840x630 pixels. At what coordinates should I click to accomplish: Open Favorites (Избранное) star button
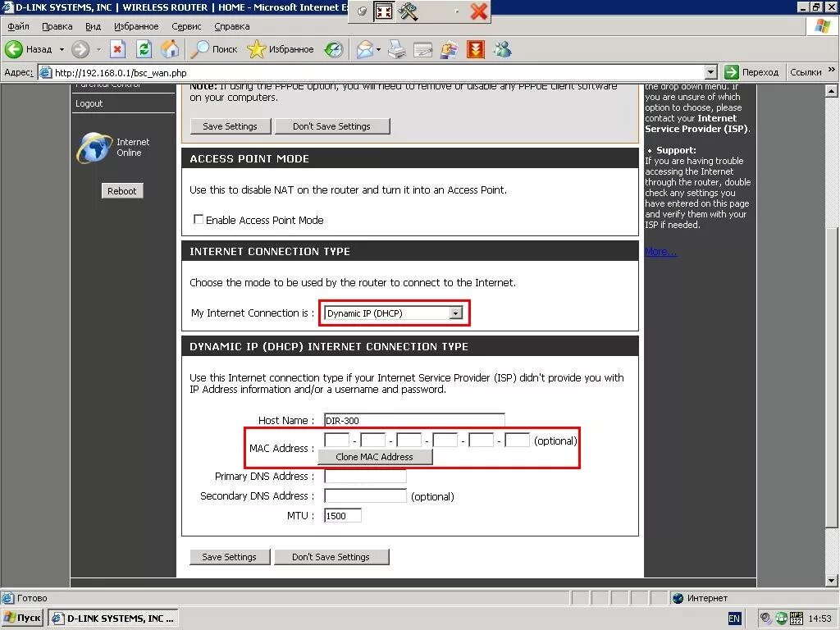point(281,49)
